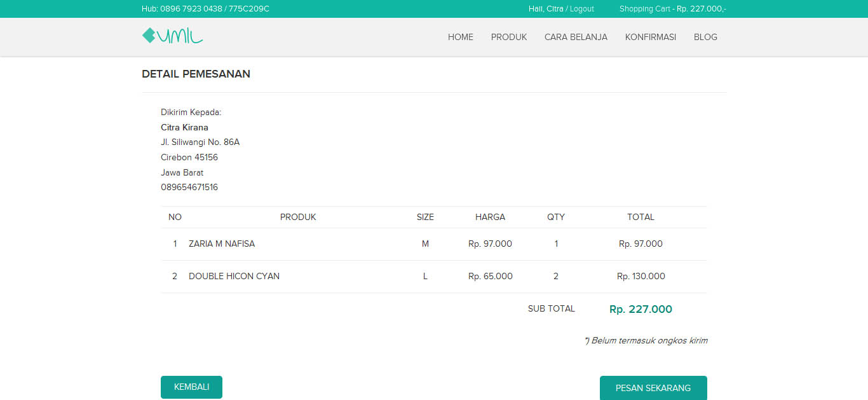
Task: Click the DOUBLE HICON CYAN product name
Action: point(234,276)
